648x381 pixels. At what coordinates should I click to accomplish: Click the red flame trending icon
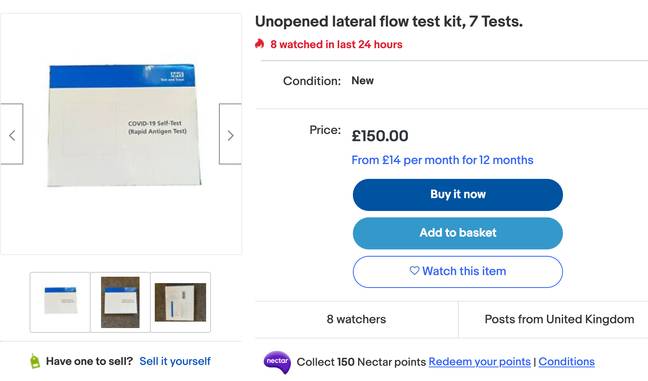click(x=260, y=43)
